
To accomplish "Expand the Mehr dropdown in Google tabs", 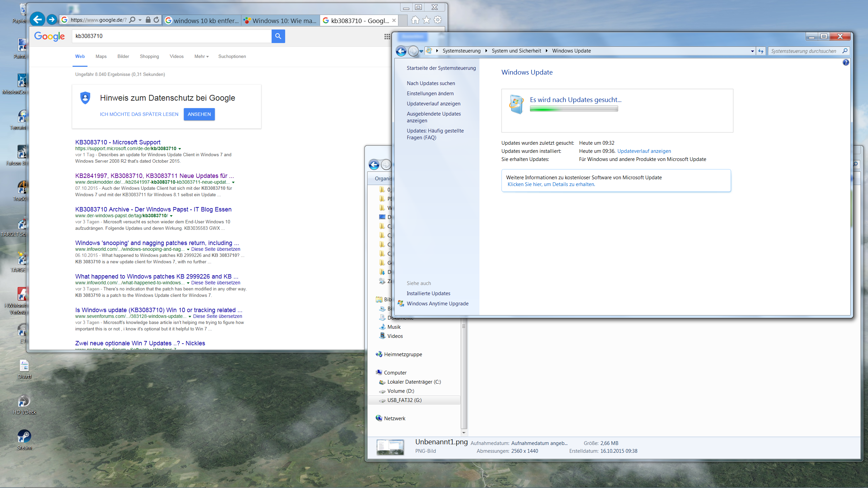I will tap(201, 56).
